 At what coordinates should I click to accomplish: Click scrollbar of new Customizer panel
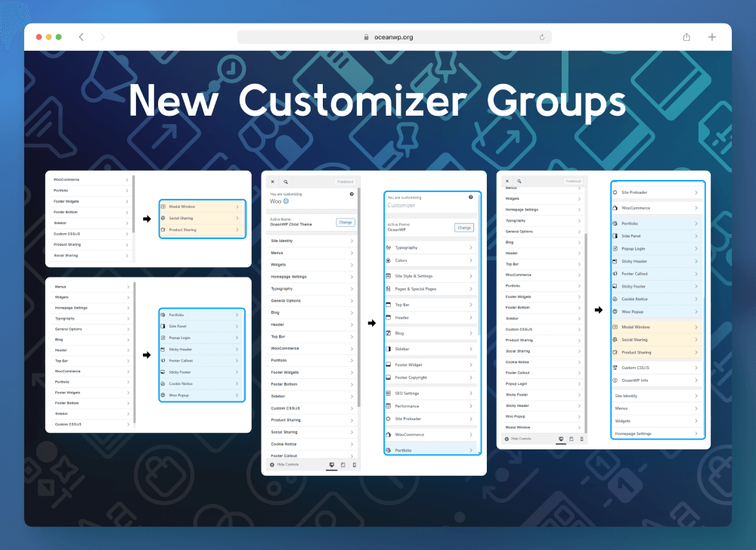click(x=479, y=265)
